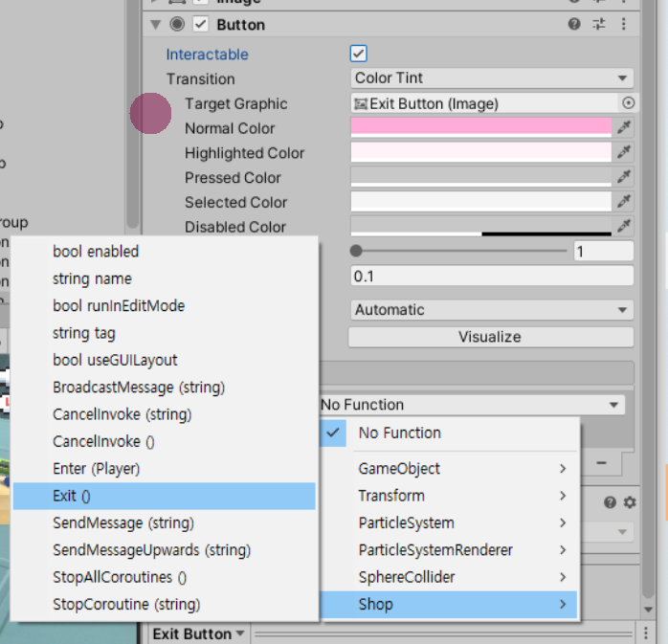Open the Target Graphic object picker circle
The width and height of the screenshot is (668, 644).
pos(628,103)
